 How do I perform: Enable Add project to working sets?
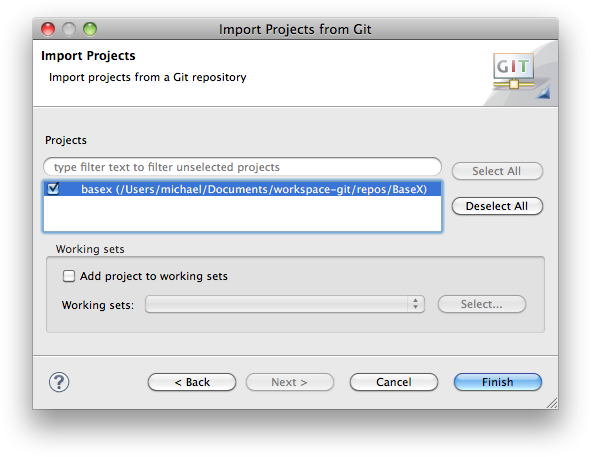tap(69, 276)
